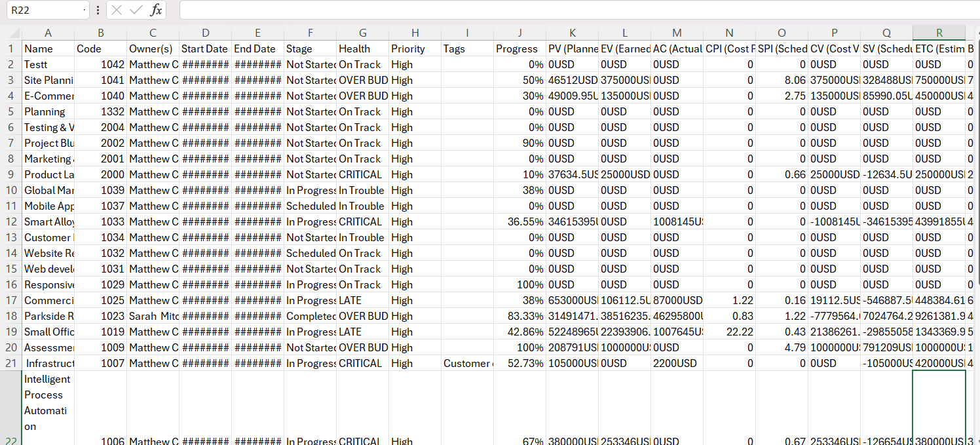
Task: Click the PV cell showing 46512USD
Action: pyautogui.click(x=572, y=80)
